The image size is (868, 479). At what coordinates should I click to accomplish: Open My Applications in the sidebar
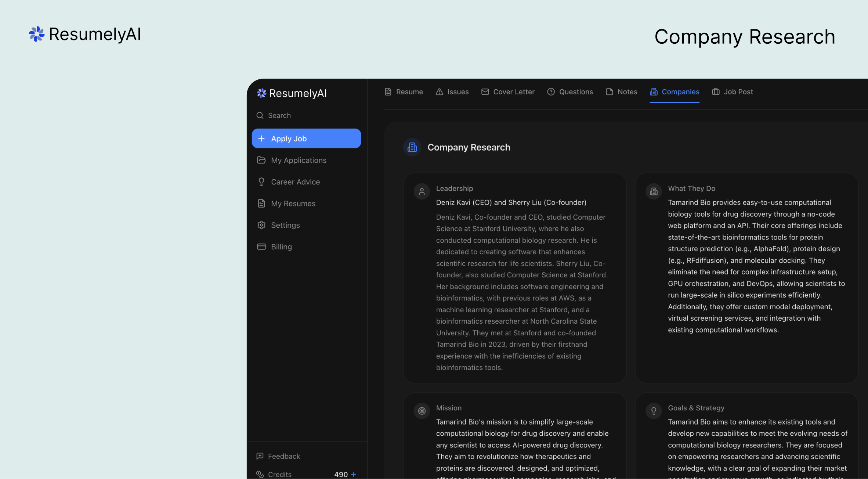299,160
